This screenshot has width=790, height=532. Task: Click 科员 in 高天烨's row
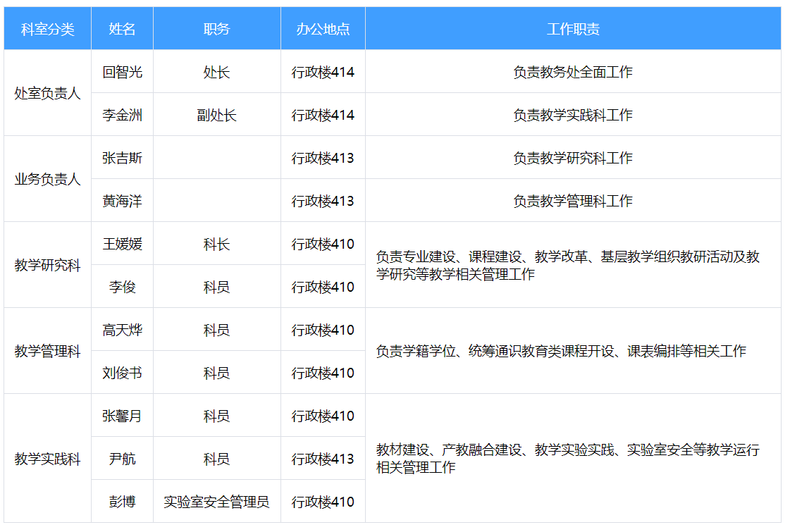coord(216,330)
